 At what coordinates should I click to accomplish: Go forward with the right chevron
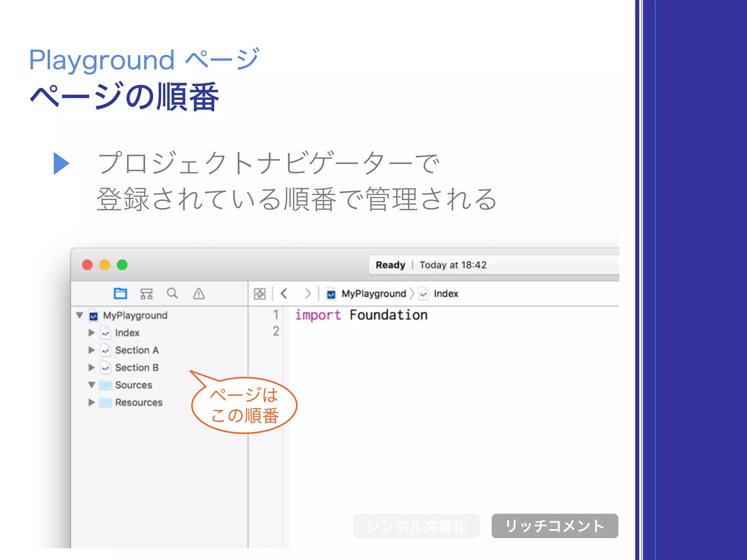click(308, 293)
